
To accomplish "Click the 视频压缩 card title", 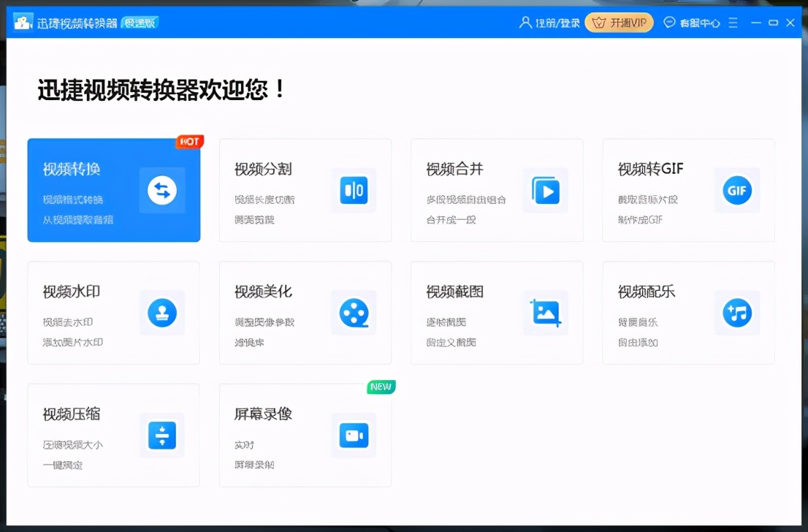I will point(72,414).
